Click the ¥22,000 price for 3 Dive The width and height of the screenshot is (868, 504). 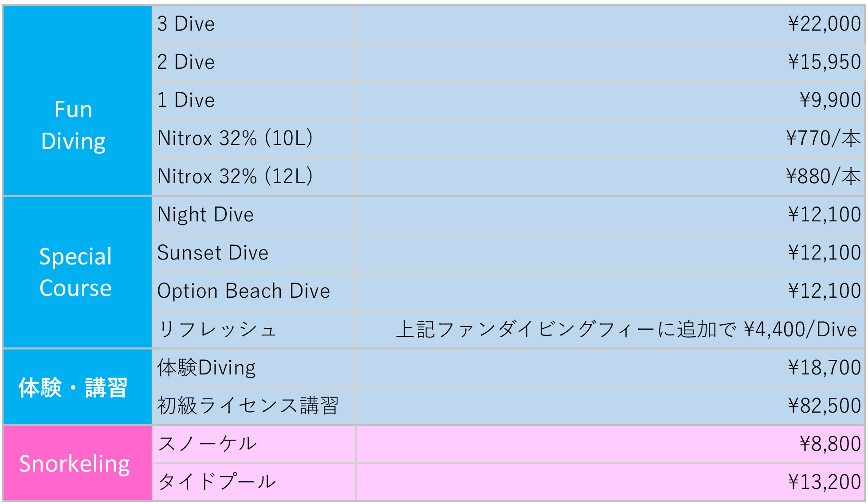[x=824, y=24]
